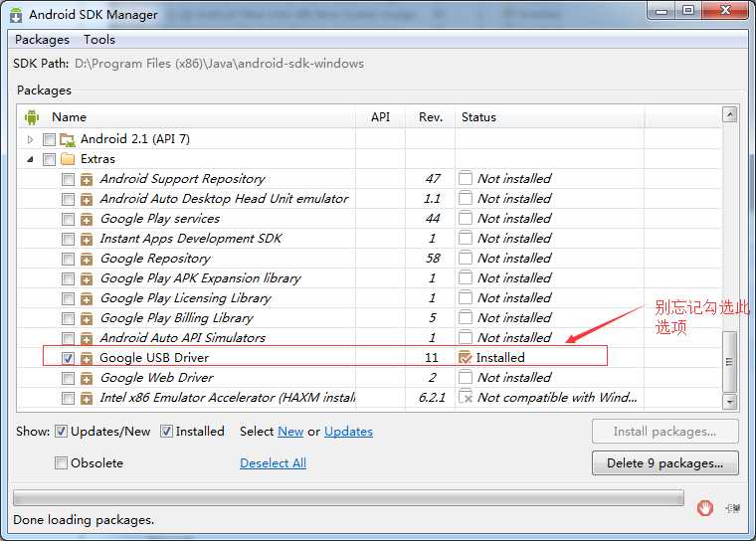
Task: Check the Google Repository checkbox
Action: [x=68, y=260]
